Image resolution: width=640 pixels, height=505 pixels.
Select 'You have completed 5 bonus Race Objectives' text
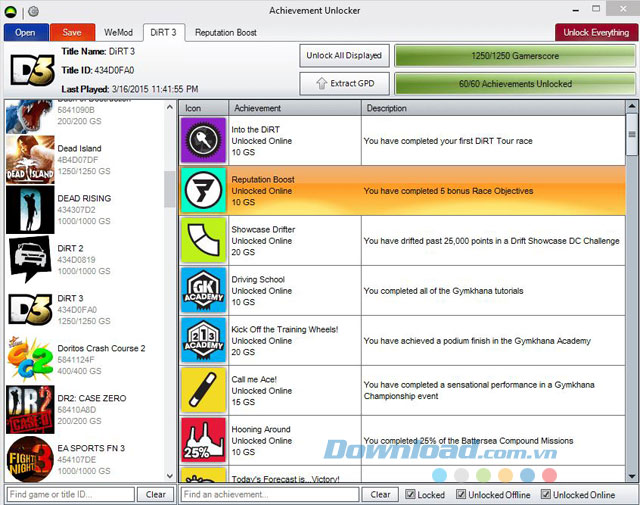click(448, 191)
